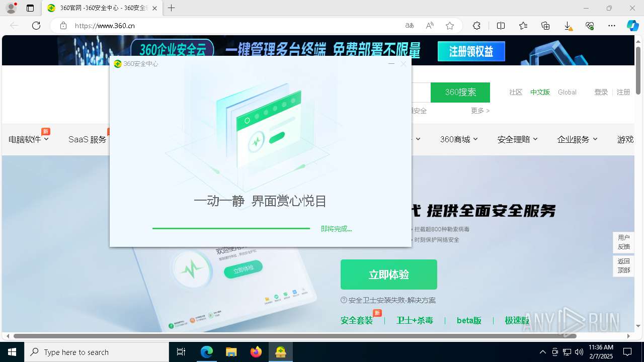Open the favorites list icon
644x362 pixels.
(523, 26)
